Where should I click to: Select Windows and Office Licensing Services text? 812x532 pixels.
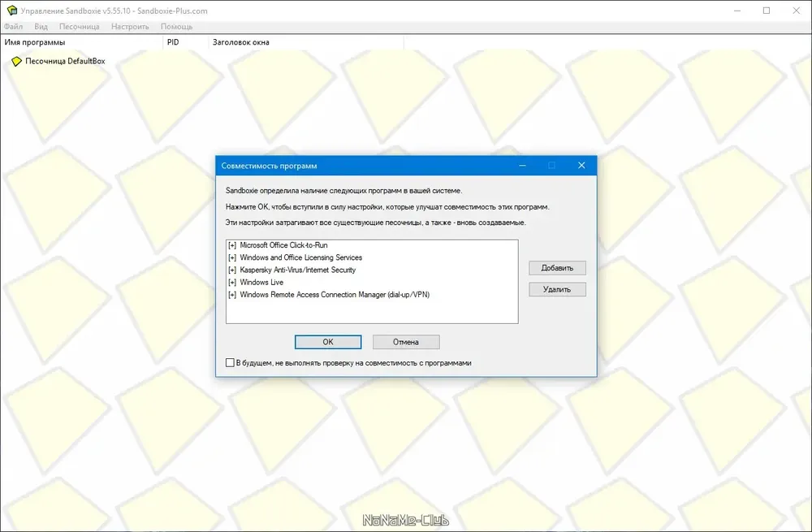(x=301, y=257)
